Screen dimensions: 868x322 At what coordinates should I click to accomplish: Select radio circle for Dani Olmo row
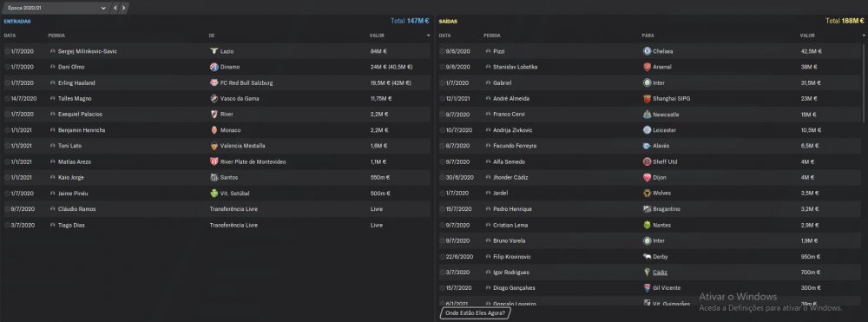tap(7, 67)
